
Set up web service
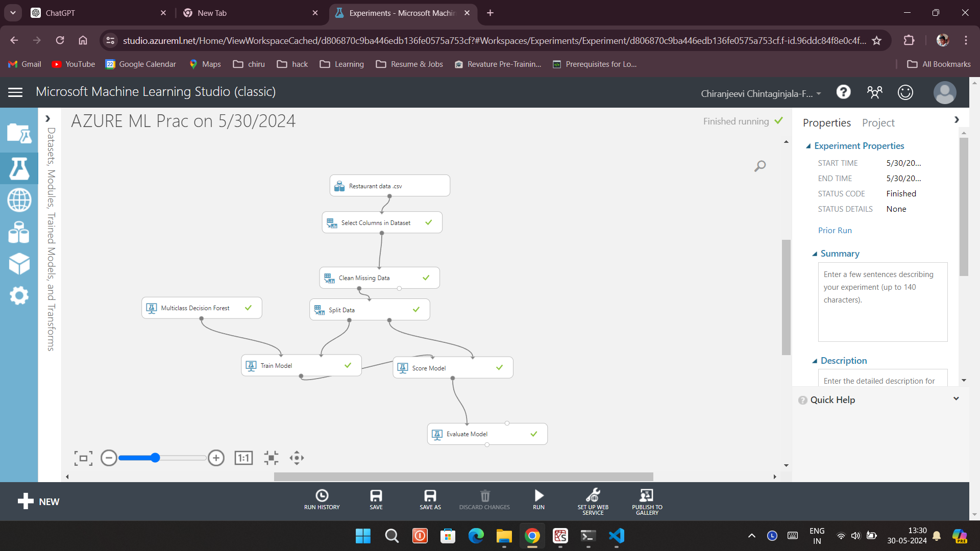tap(593, 502)
